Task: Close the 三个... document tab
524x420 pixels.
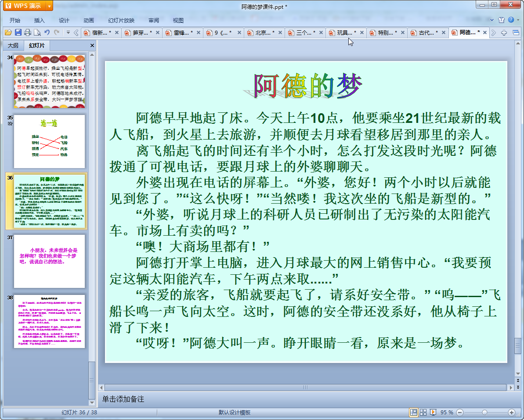Action: pos(321,32)
